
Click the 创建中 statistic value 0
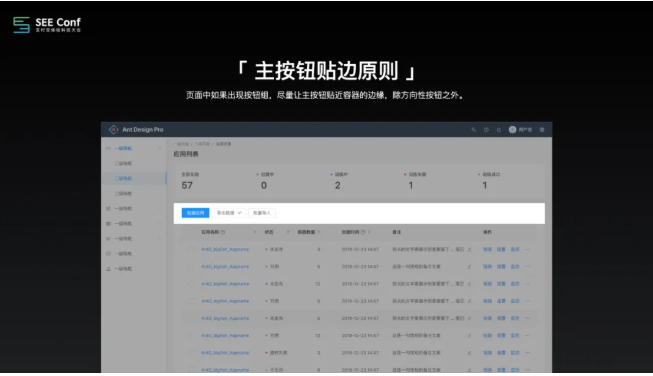point(264,185)
